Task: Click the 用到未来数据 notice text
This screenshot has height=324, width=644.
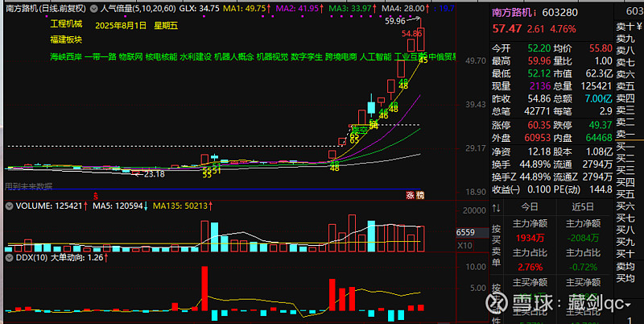Action: pos(28,187)
